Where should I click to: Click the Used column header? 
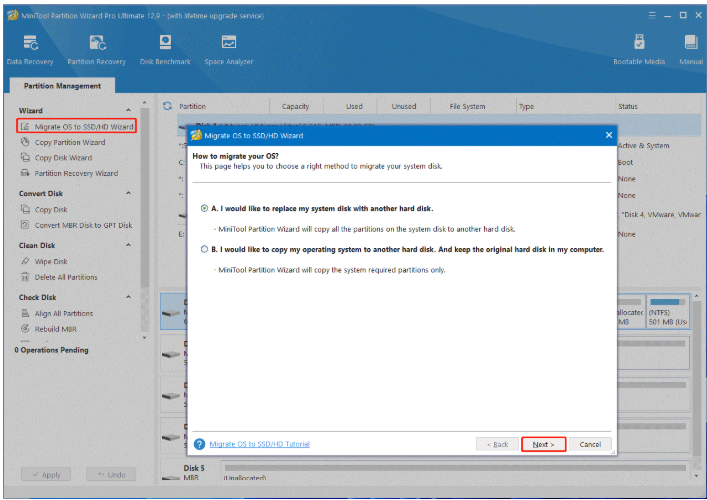coord(354,106)
